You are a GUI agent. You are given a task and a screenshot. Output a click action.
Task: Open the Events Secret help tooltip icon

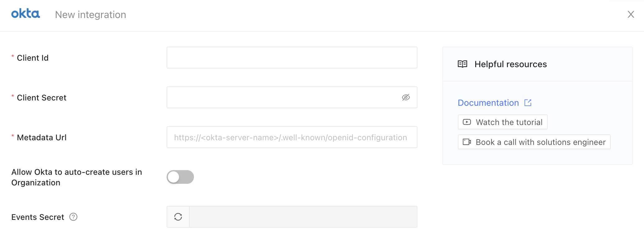tap(73, 217)
